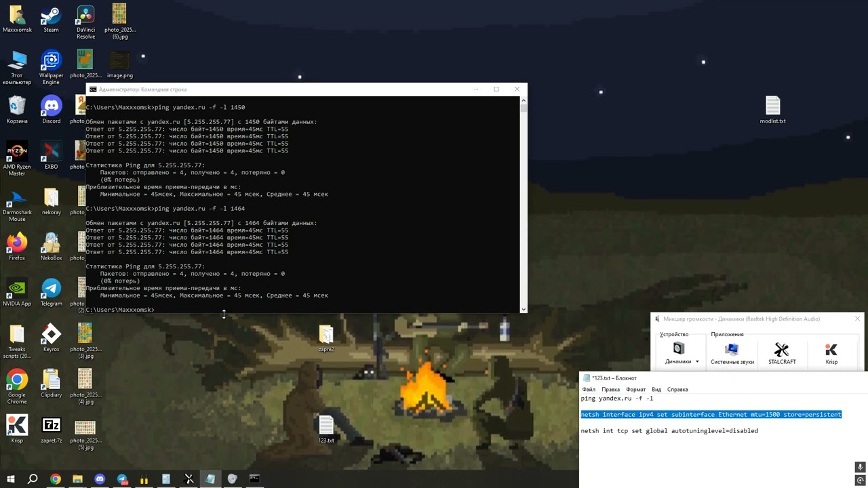Click the STALCRAFT app icon in mixer

coord(782,350)
